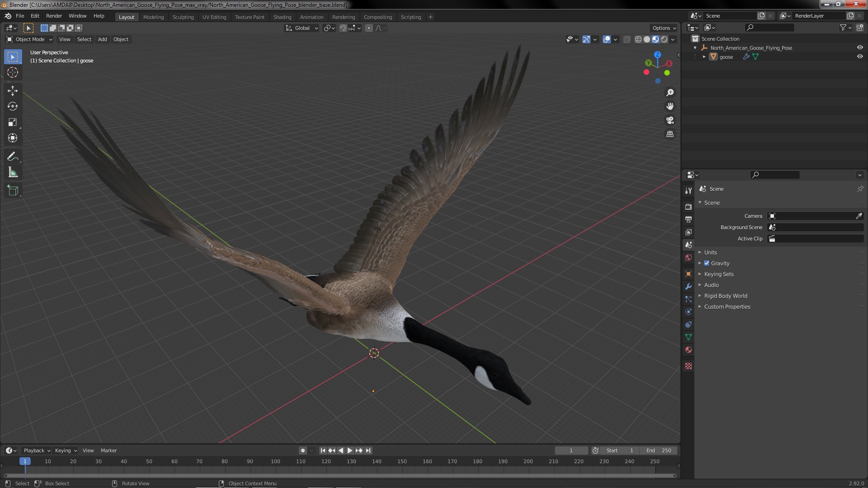This screenshot has width=868, height=488.
Task: Expand the Keying Sets panel
Action: point(718,274)
